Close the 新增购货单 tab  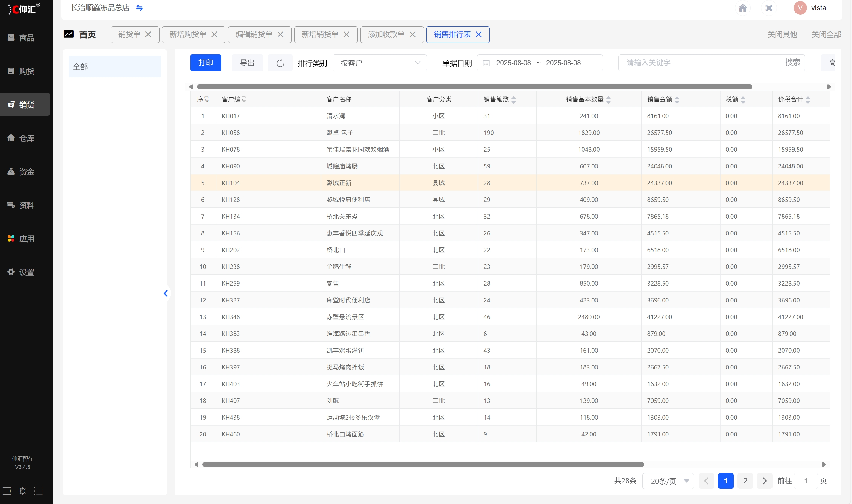(x=214, y=34)
